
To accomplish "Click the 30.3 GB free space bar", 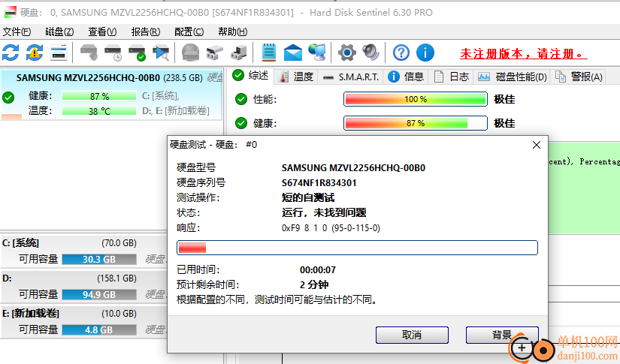I will click(x=99, y=260).
